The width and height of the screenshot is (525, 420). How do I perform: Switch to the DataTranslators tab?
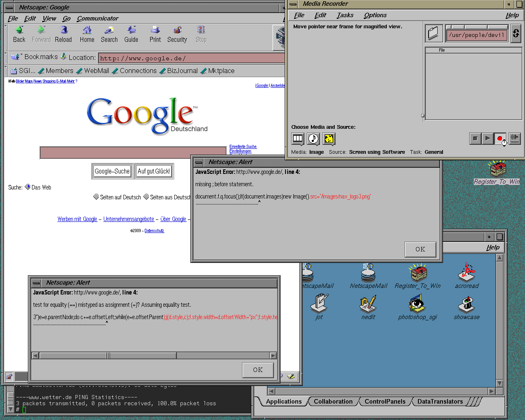coord(440,402)
